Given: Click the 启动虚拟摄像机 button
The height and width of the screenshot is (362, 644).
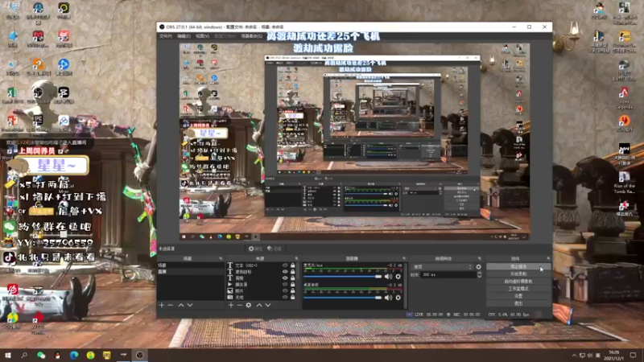Looking at the screenshot, I should pyautogui.click(x=518, y=281).
